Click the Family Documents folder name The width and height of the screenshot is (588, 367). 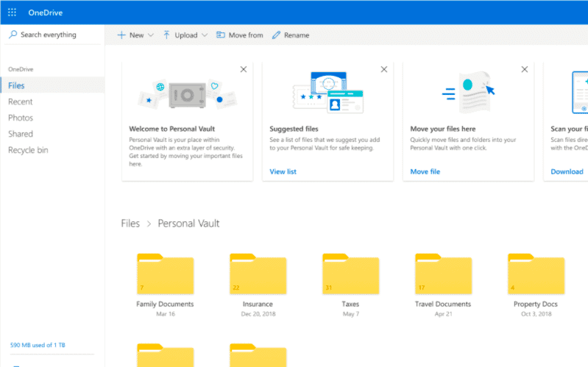[165, 304]
